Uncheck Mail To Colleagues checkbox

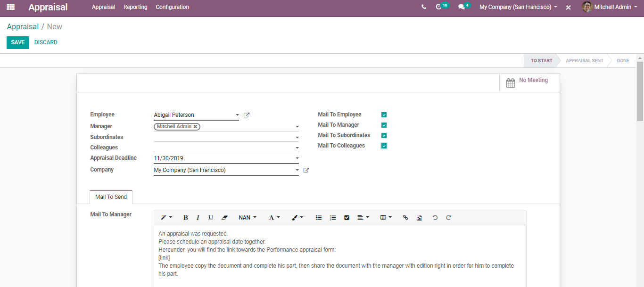(384, 146)
